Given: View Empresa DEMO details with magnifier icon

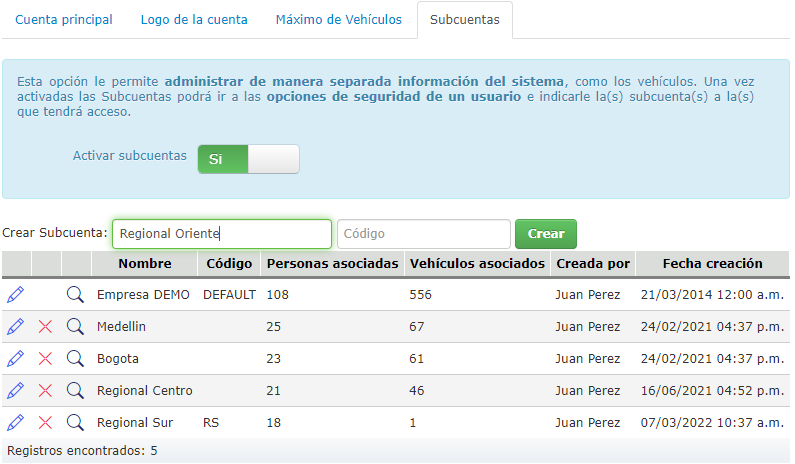Looking at the screenshot, I should (75, 294).
